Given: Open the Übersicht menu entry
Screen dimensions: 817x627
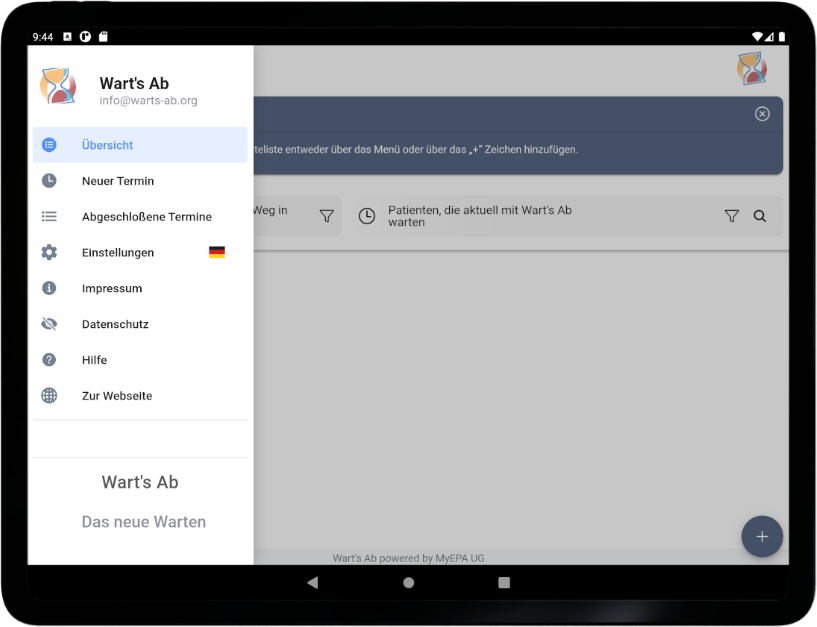Looking at the screenshot, I should (140, 145).
